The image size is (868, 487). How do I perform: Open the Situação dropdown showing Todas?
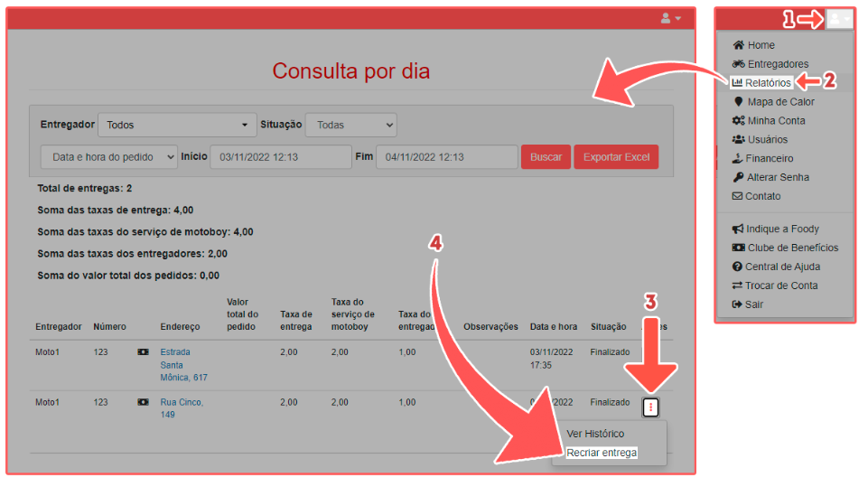350,125
